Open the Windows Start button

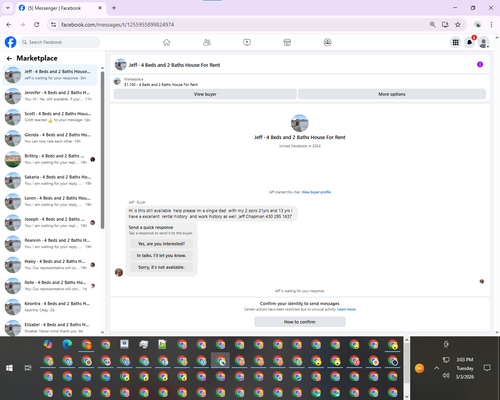(x=9, y=368)
